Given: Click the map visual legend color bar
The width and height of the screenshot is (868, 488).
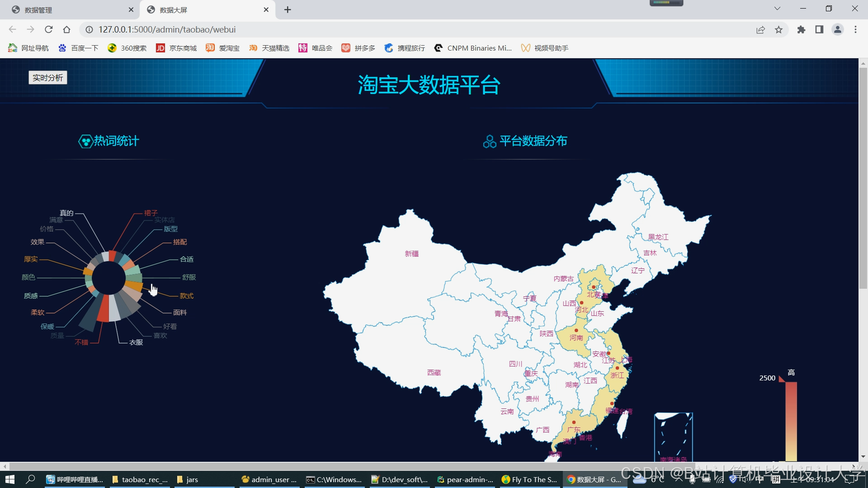Looking at the screenshot, I should tap(791, 420).
